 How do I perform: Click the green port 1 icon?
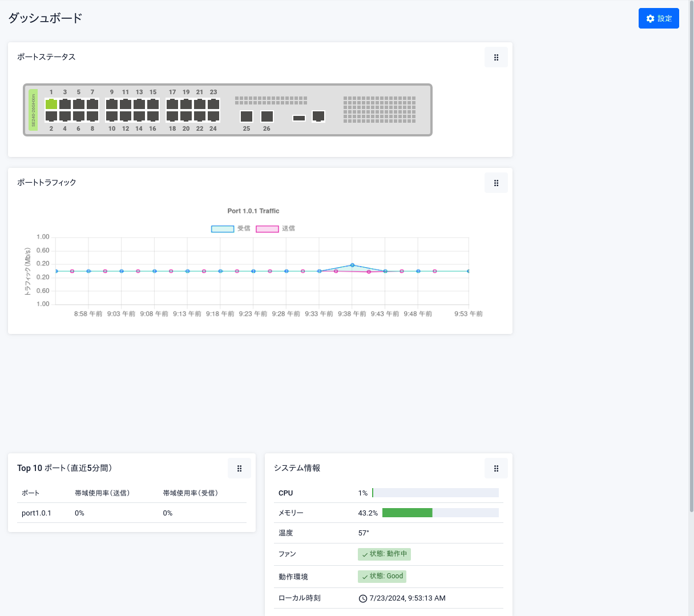51,104
